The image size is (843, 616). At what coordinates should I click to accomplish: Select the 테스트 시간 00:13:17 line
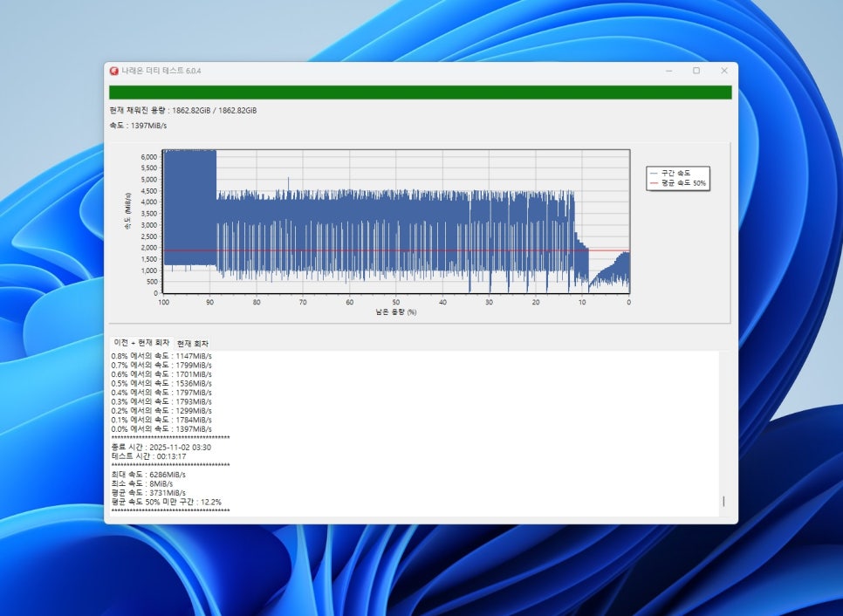148,456
